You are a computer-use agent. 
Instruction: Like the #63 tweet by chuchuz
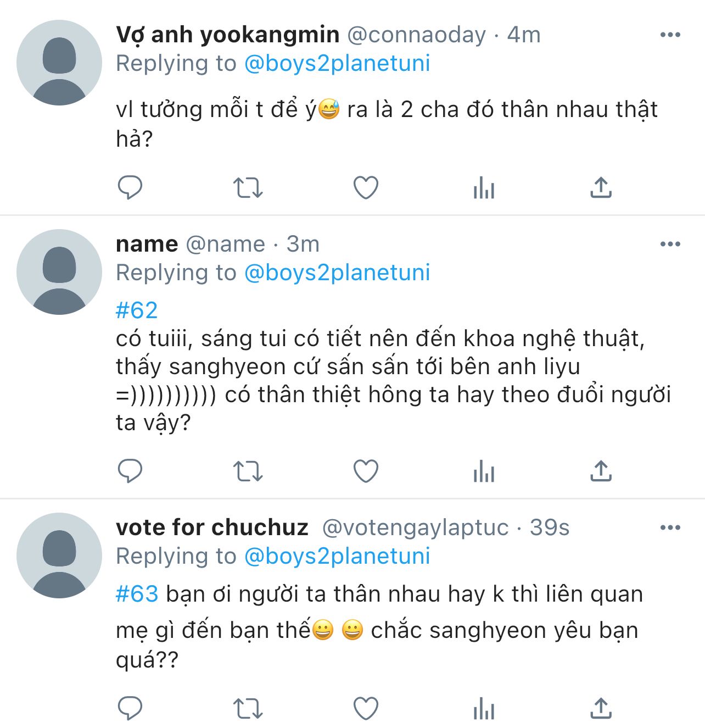coord(366,709)
